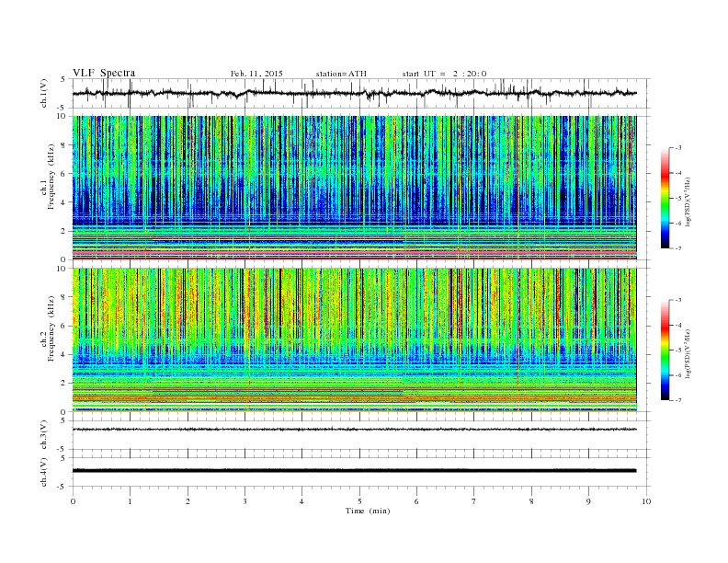Click the date text "Feb. 11, 2015"

point(256,74)
